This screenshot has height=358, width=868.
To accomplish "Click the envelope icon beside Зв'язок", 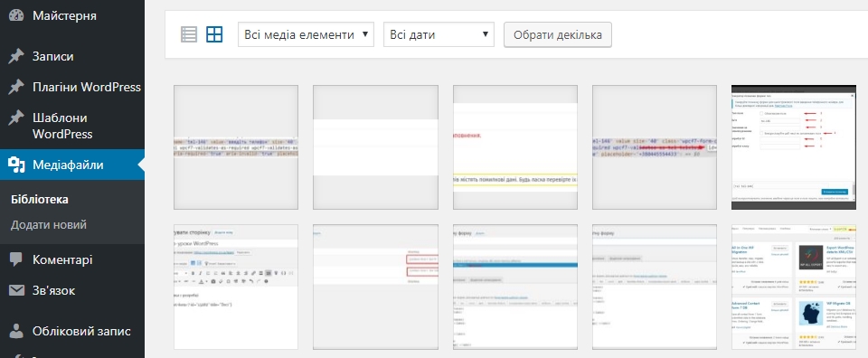I will coord(16,290).
